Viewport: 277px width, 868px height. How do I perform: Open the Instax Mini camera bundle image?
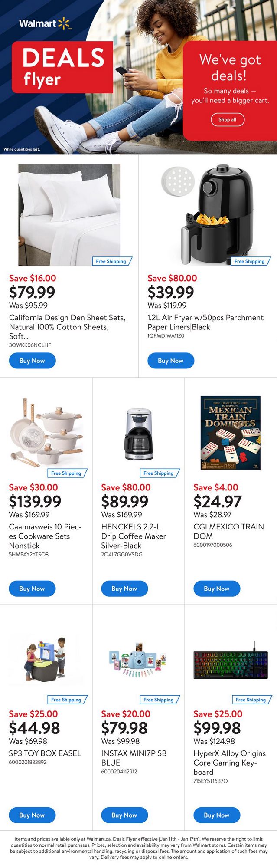point(138,661)
